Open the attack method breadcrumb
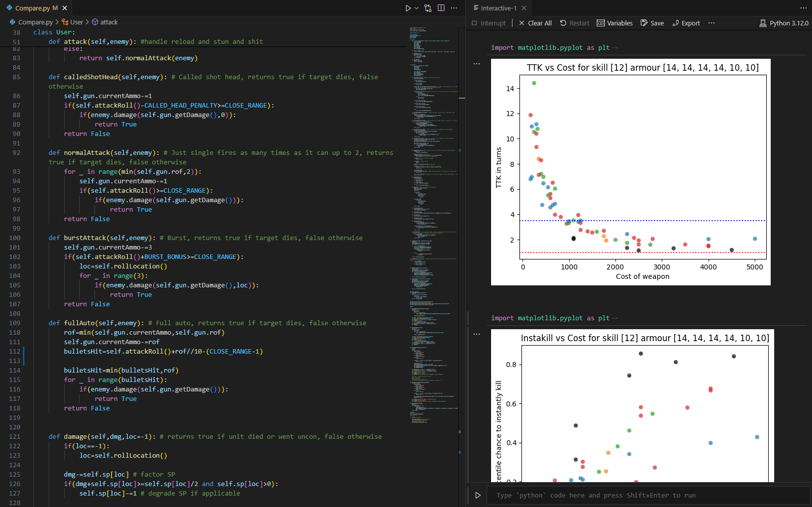Image resolution: width=812 pixels, height=507 pixels. (x=108, y=22)
